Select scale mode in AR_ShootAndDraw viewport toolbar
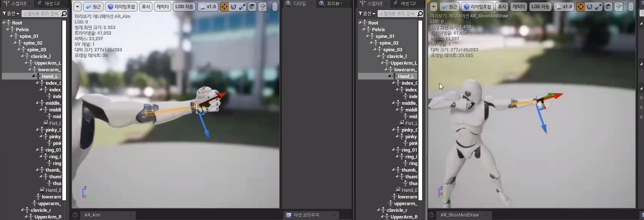The image size is (644, 220). [x=598, y=7]
